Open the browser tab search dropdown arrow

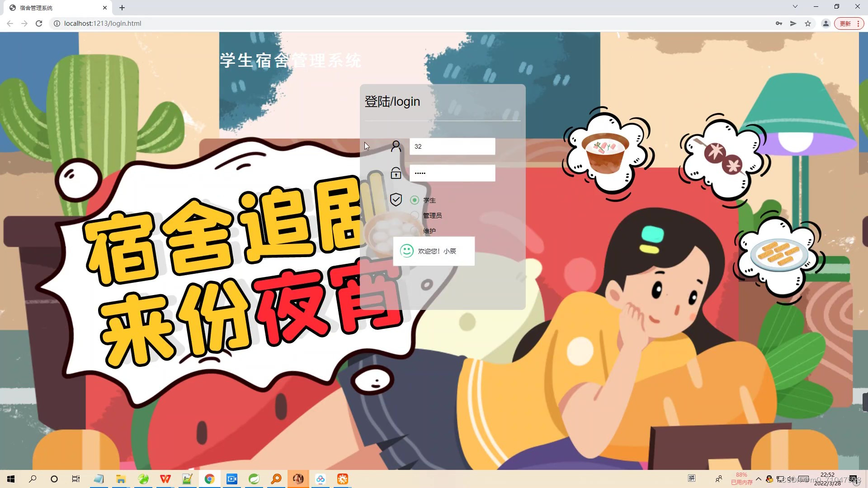(795, 7)
